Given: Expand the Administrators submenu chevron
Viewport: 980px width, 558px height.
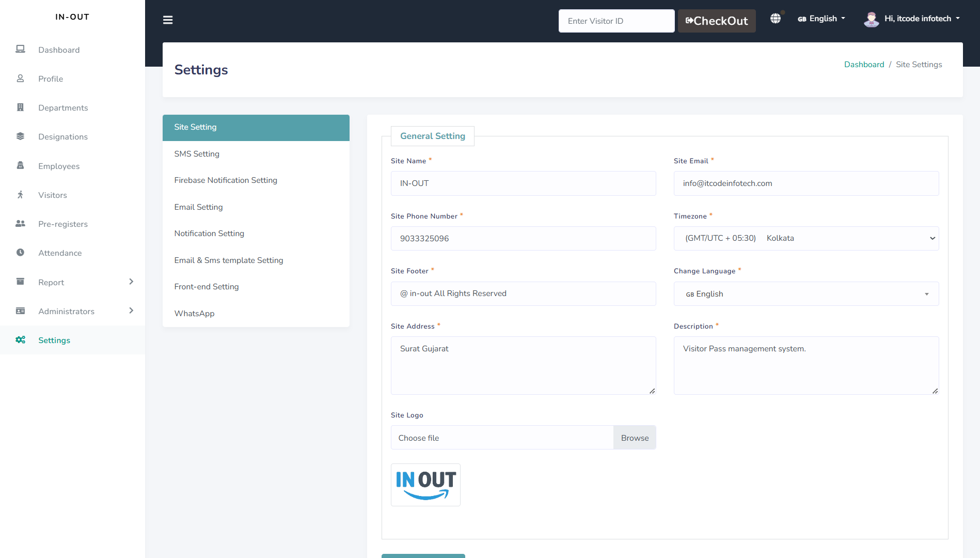Looking at the screenshot, I should (131, 311).
